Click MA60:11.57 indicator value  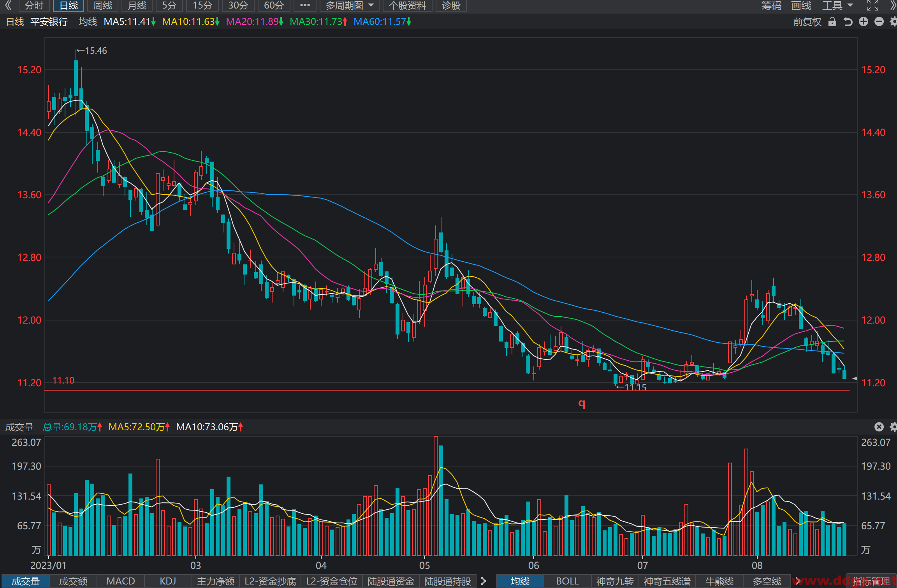pos(382,22)
